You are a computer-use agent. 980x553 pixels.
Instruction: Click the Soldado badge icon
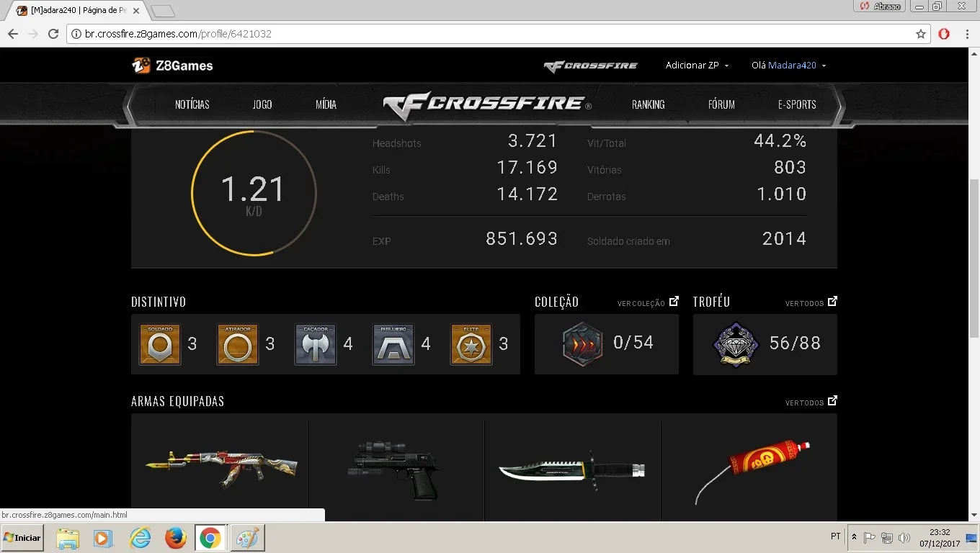point(160,344)
